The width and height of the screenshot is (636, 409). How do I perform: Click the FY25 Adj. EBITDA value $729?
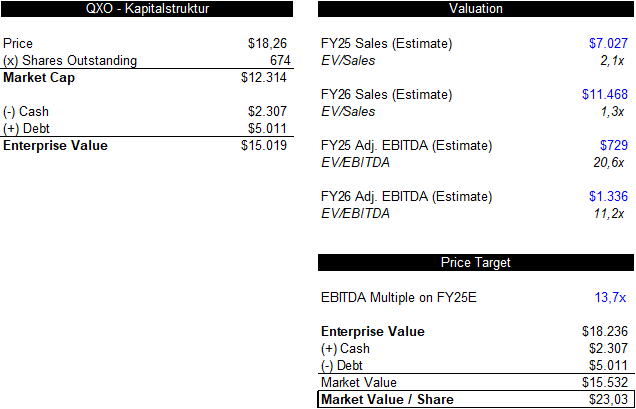(x=614, y=146)
